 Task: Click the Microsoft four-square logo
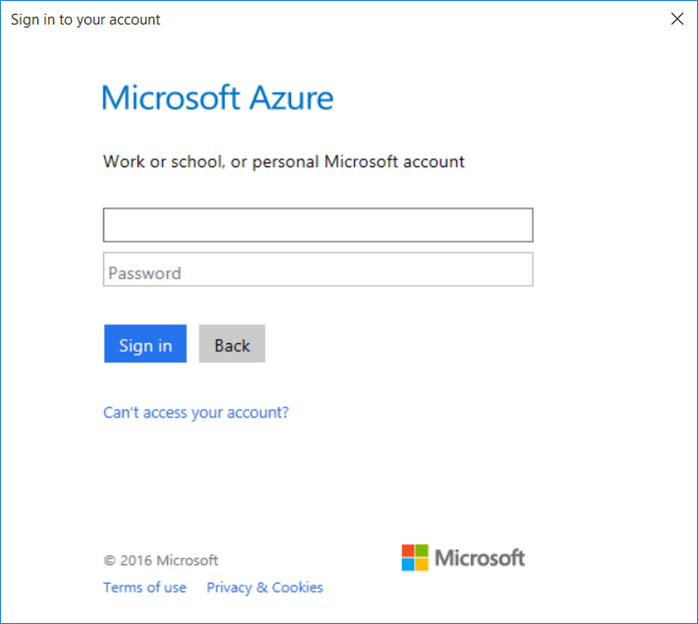pos(415,558)
